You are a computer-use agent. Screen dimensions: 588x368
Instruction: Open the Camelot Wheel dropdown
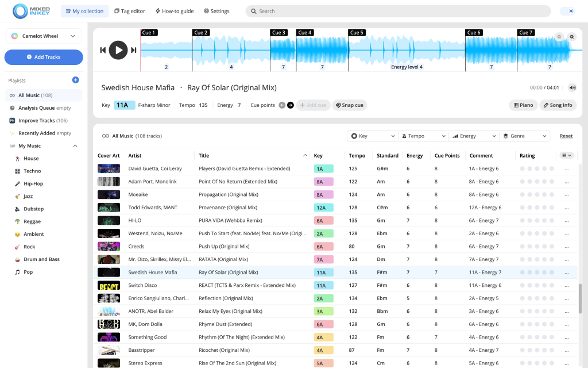44,36
